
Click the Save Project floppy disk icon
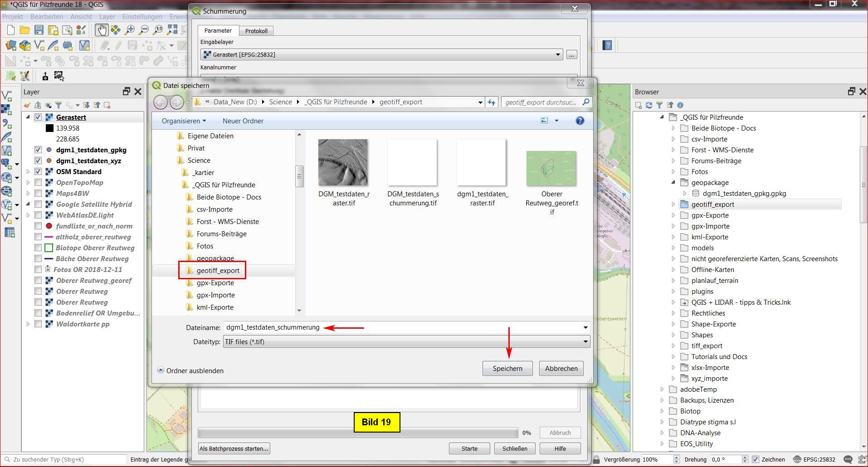39,30
